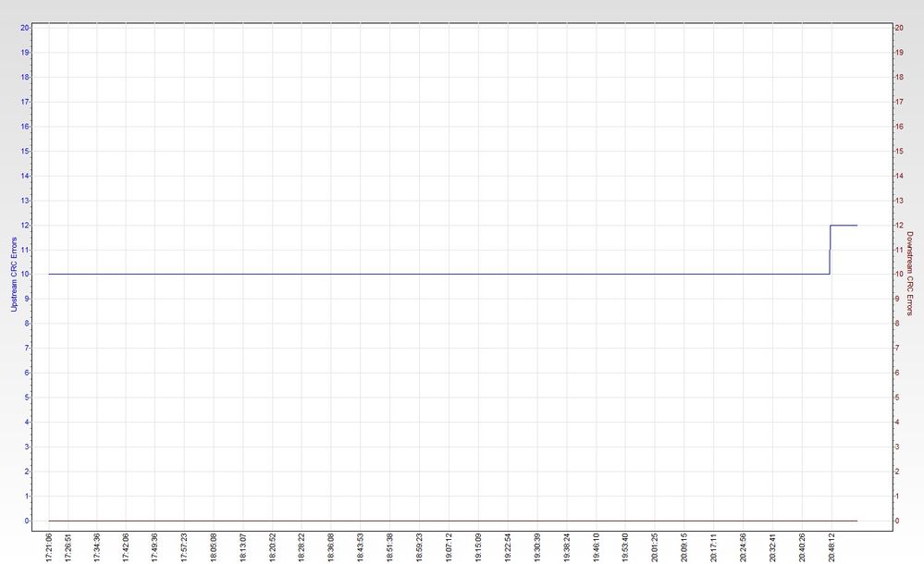Select the 20:24:56 time label
The image size is (924, 564).
click(743, 548)
